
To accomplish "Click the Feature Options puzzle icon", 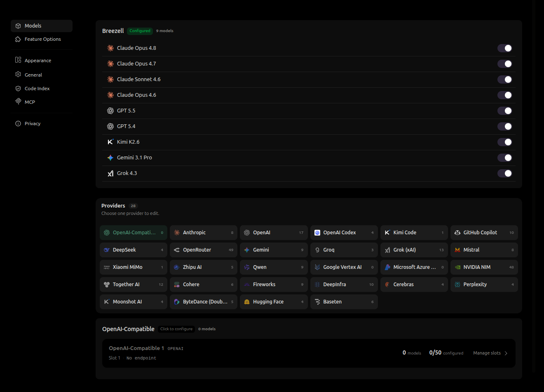I will click(x=18, y=40).
